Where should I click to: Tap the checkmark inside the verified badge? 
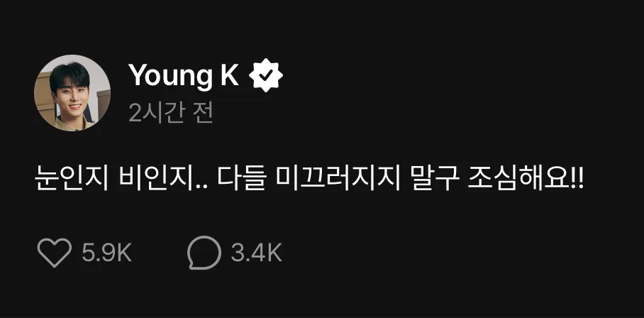267,75
